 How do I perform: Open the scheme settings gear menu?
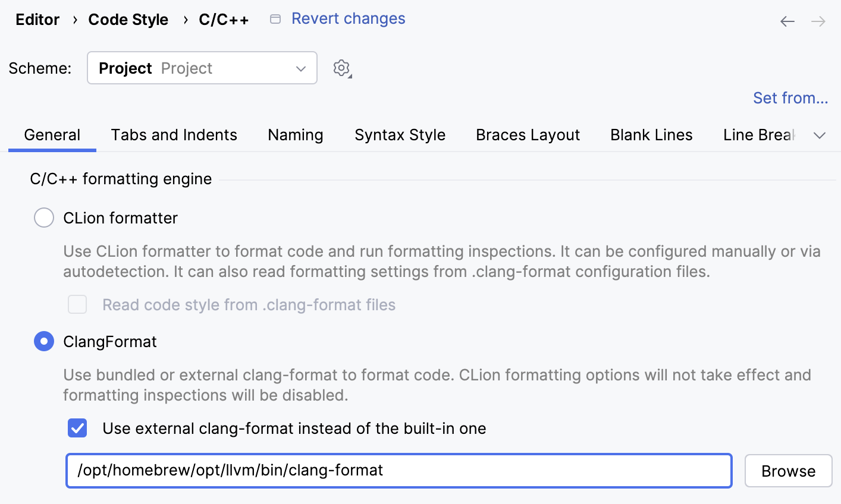[x=341, y=68]
